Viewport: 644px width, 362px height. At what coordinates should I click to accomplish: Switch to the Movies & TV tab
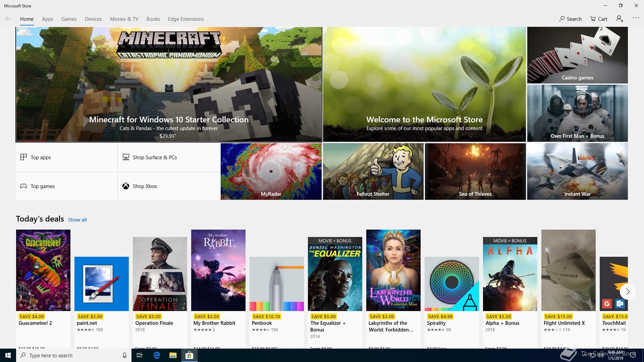(124, 19)
